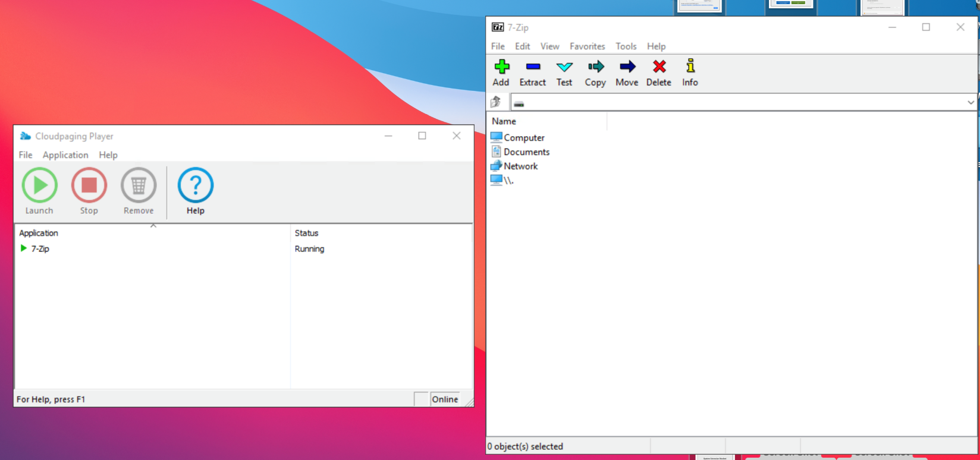Screen dimensions: 980x460
Task: Run Test on archive in 7-Zip
Action: point(564,73)
